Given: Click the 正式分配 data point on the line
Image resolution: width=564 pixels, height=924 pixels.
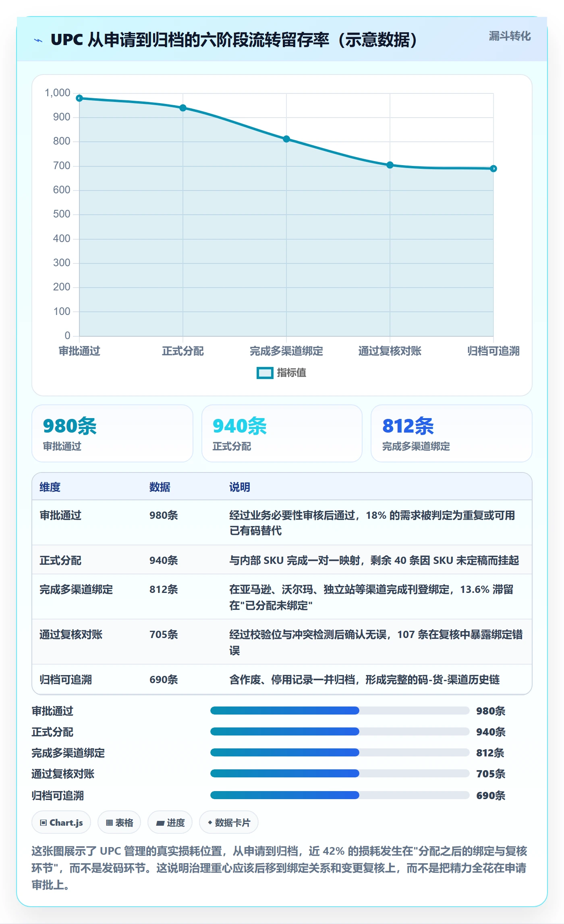Looking at the screenshot, I should click(183, 108).
